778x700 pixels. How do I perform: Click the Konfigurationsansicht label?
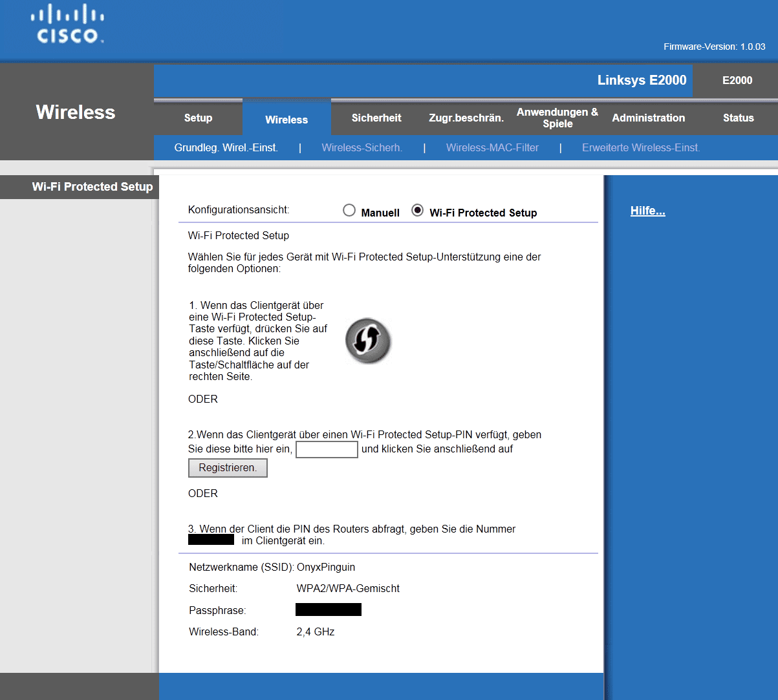pos(239,209)
